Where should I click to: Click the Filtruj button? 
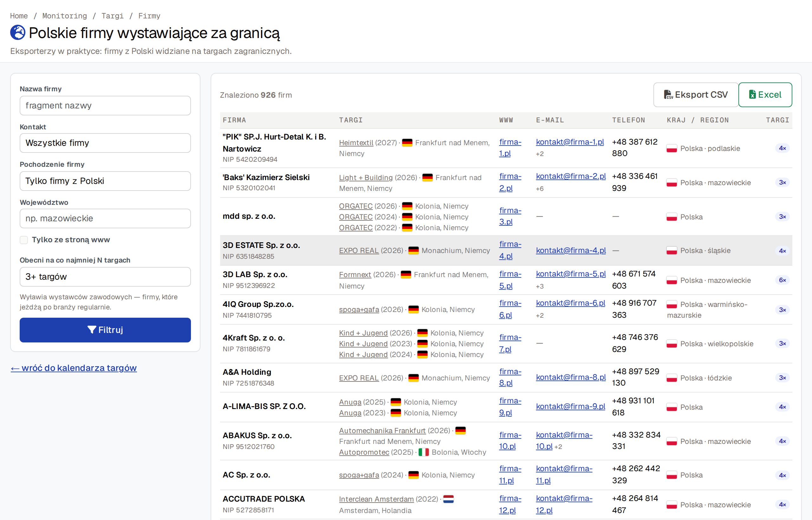pyautogui.click(x=105, y=330)
